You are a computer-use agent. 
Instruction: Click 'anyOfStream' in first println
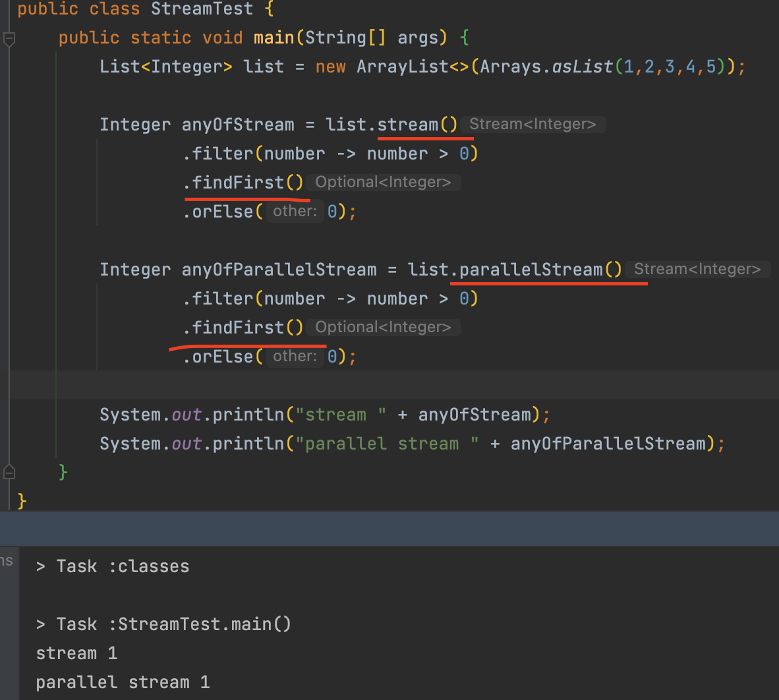coord(475,415)
